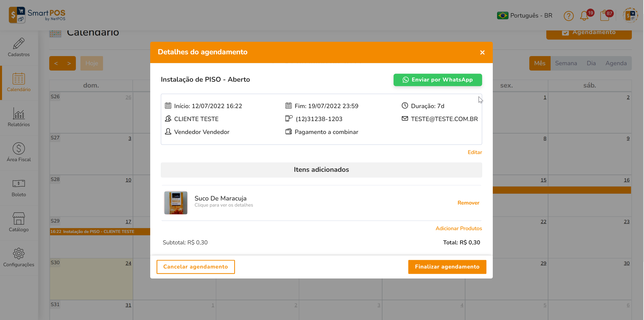The height and width of the screenshot is (320, 644).
Task: Select day 31 in the calendar
Action: (128, 305)
